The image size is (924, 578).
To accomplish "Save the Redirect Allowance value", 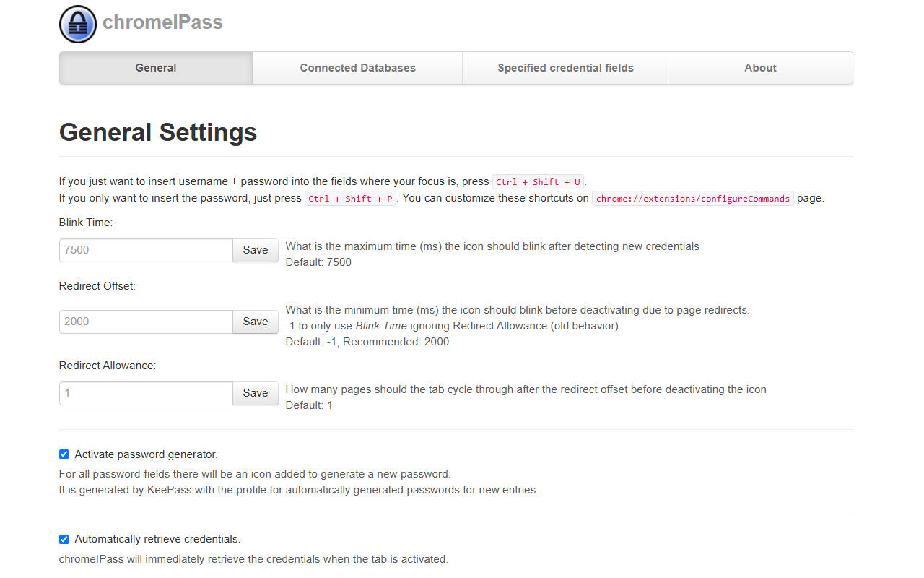I will click(255, 393).
